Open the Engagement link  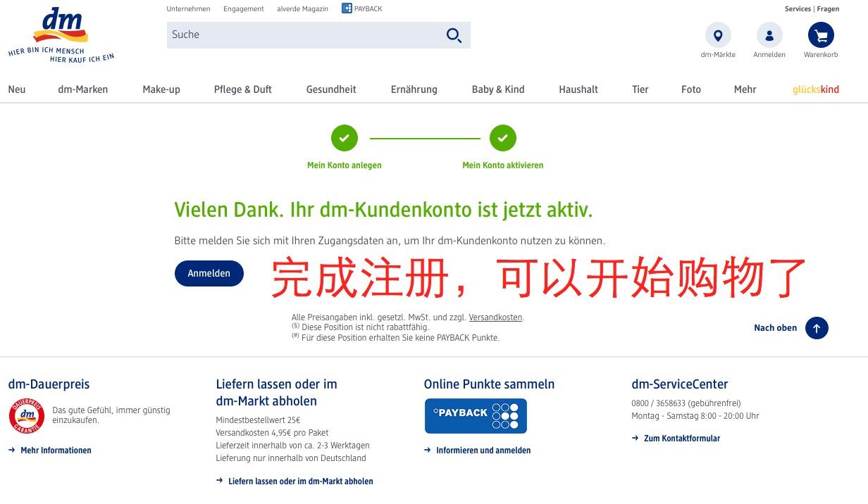[x=244, y=9]
